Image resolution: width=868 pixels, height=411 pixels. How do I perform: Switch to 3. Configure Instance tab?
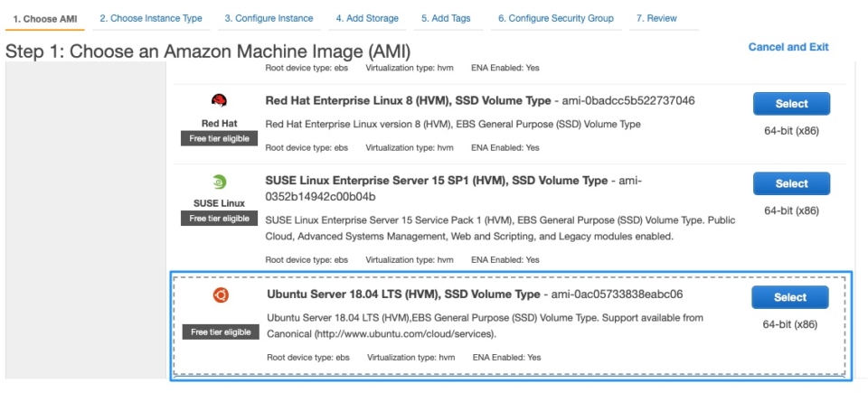269,18
